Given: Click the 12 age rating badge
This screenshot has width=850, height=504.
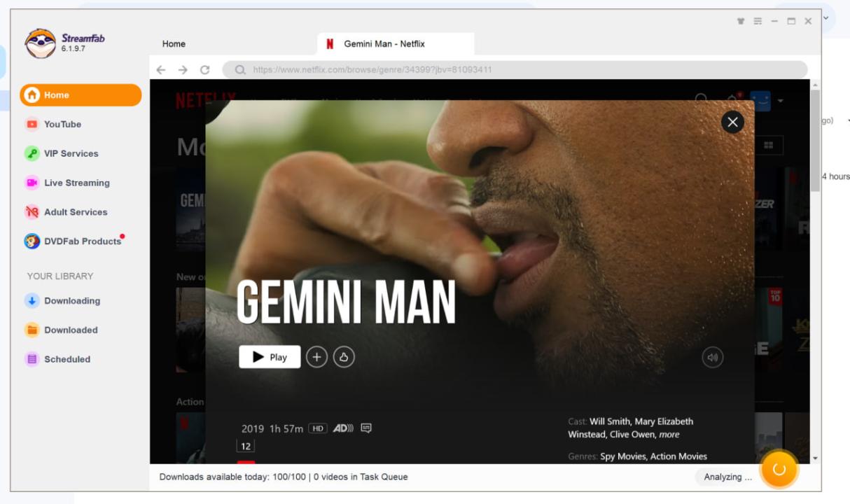Looking at the screenshot, I should [x=246, y=447].
